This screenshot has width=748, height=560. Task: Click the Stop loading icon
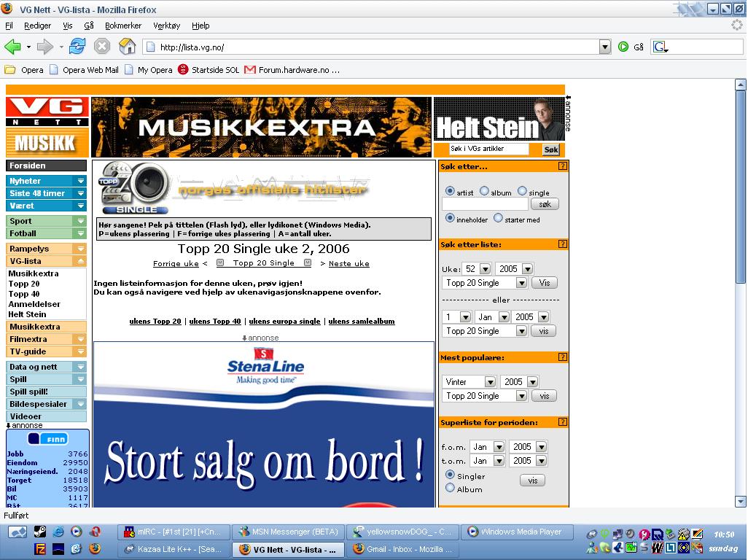pyautogui.click(x=101, y=47)
